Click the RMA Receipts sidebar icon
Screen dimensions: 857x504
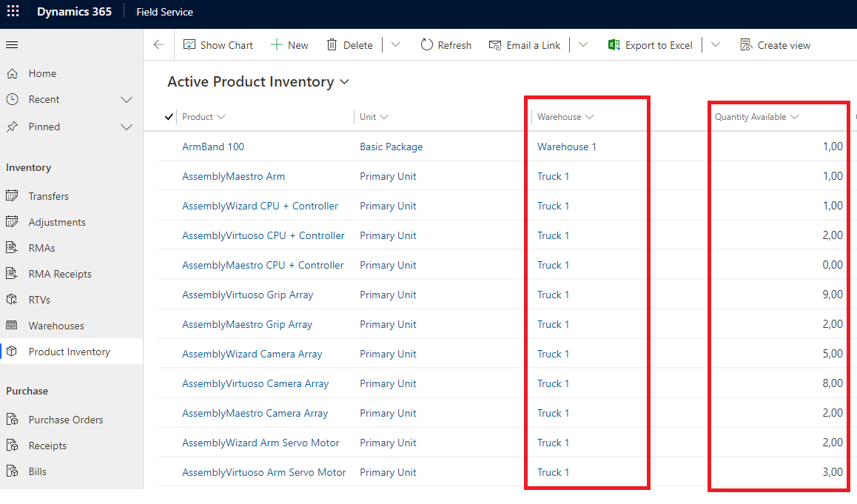12,273
